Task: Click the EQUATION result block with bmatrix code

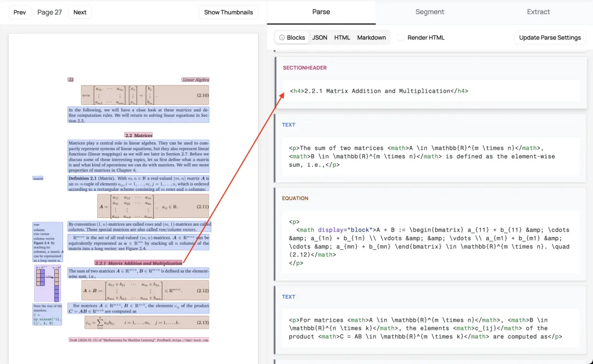Action: (x=430, y=234)
